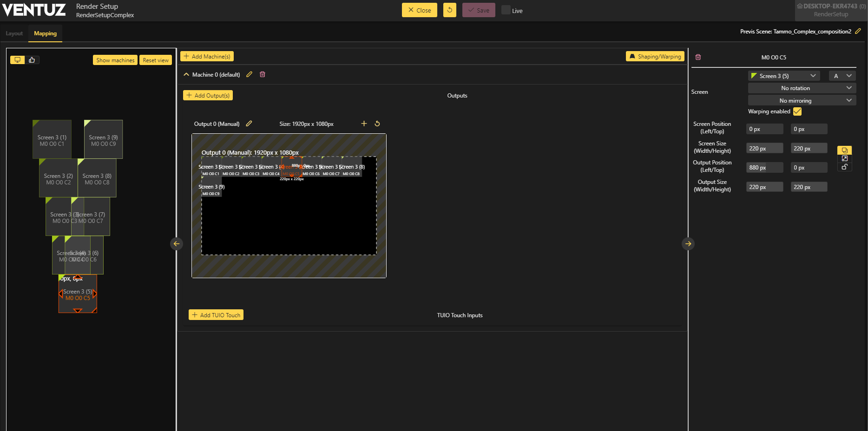The height and width of the screenshot is (431, 868).
Task: Click the Add Machine(s) button
Action: (x=207, y=56)
